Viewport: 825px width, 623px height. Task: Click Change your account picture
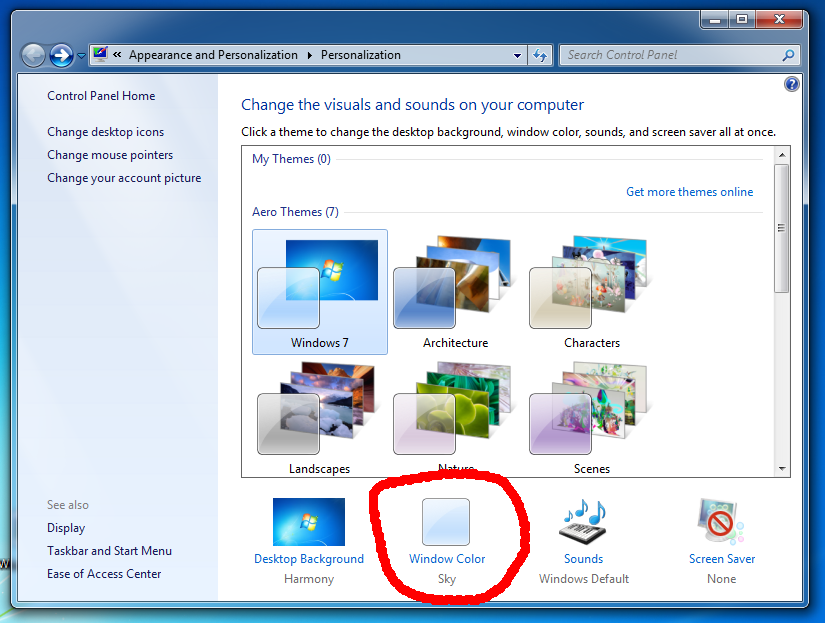click(x=124, y=177)
